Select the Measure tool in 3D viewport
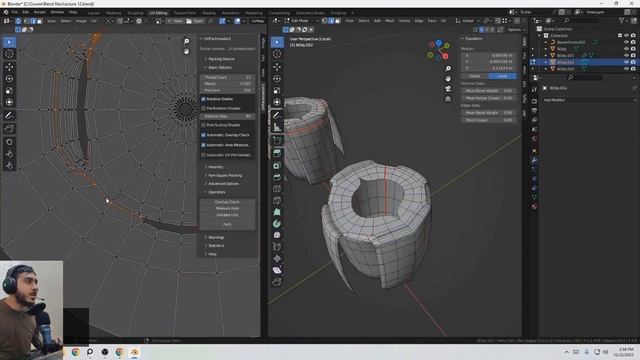 tap(277, 127)
